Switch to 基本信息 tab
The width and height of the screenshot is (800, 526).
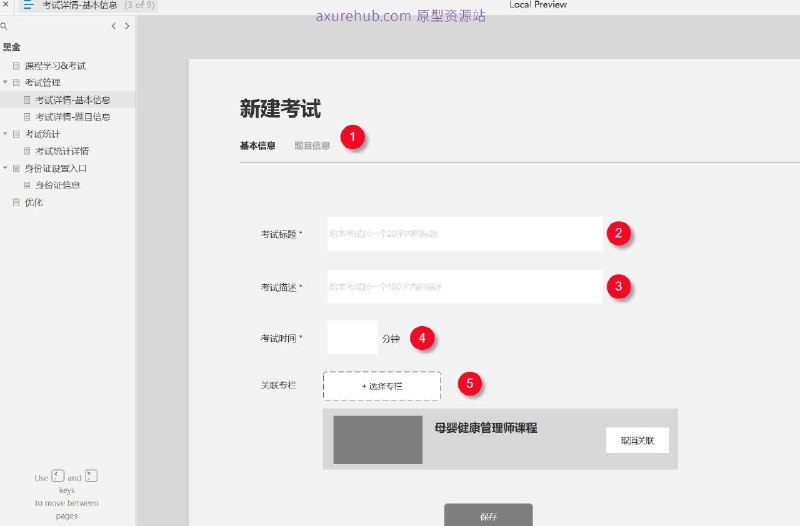pyautogui.click(x=258, y=146)
